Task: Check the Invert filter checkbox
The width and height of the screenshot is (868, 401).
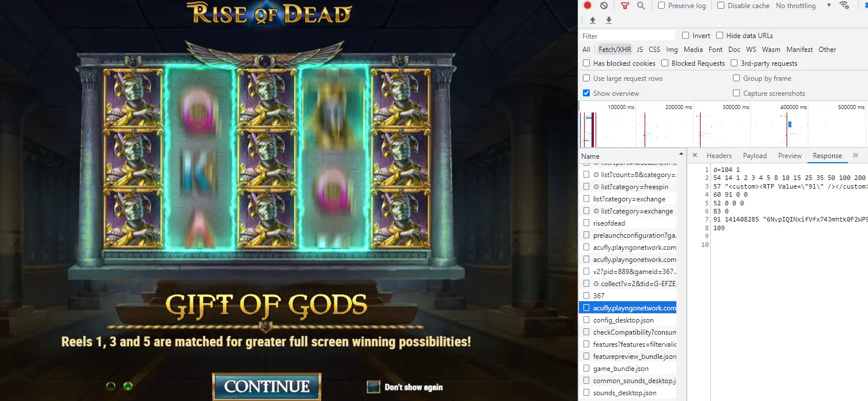Action: coord(686,35)
